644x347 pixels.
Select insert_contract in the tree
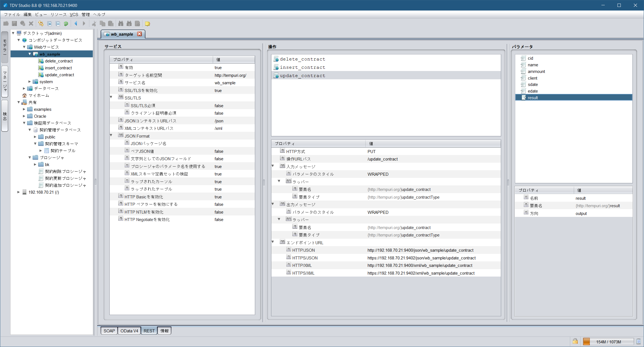coord(58,68)
